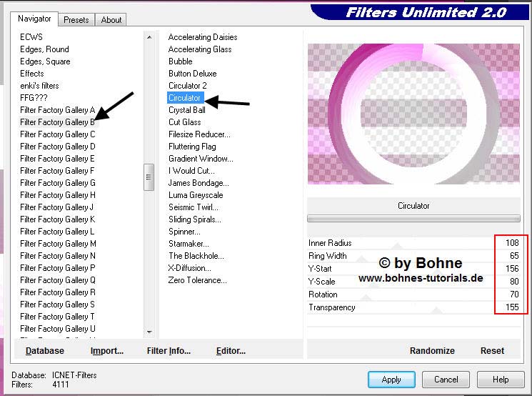Choose the Circulator filter

(x=185, y=98)
